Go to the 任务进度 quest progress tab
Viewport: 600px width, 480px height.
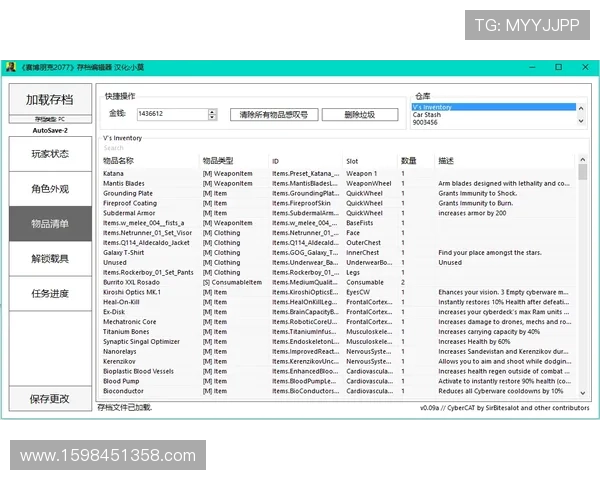click(x=49, y=293)
